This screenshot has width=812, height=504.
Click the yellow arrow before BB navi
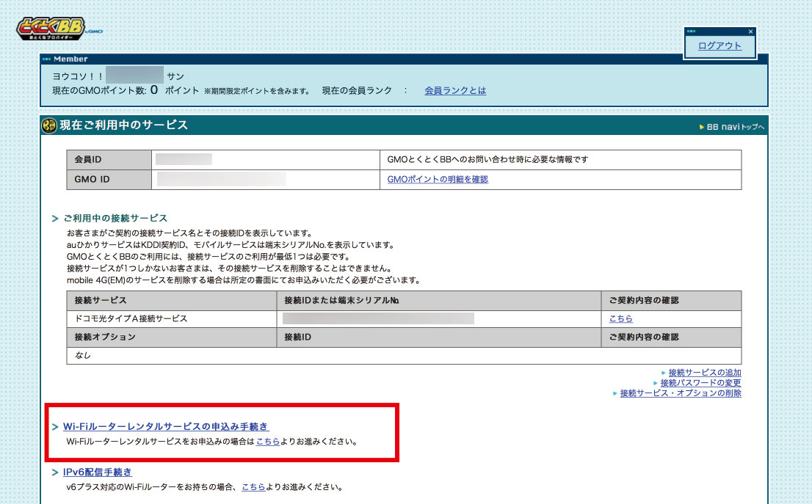[702, 127]
